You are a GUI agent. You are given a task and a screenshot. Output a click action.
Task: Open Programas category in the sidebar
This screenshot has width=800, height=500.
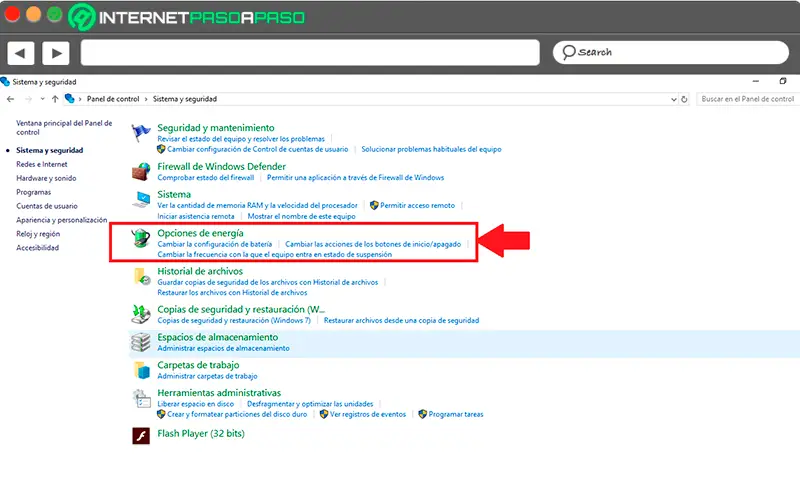[x=34, y=192]
